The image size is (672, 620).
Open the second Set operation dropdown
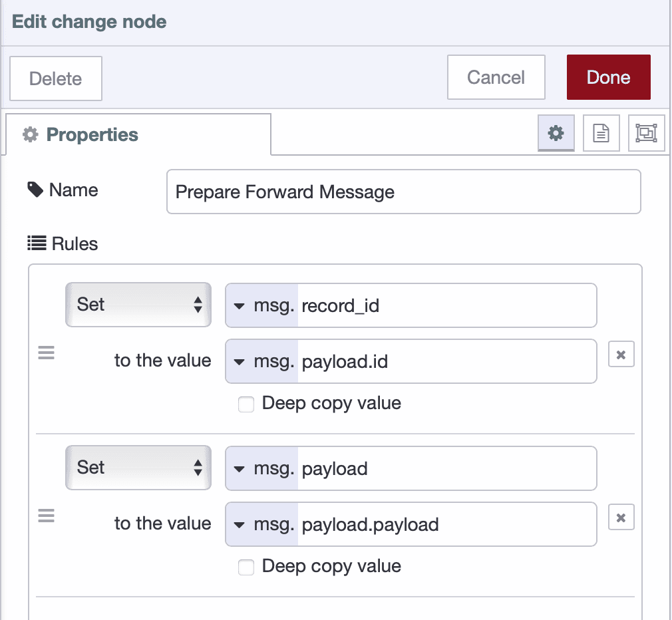[138, 468]
